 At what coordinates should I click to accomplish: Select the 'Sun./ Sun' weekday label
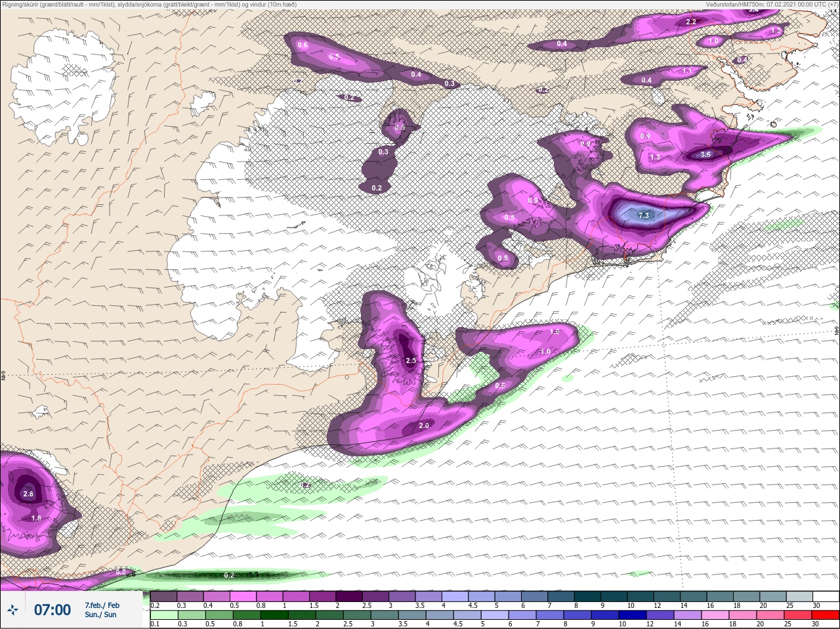pos(100,615)
